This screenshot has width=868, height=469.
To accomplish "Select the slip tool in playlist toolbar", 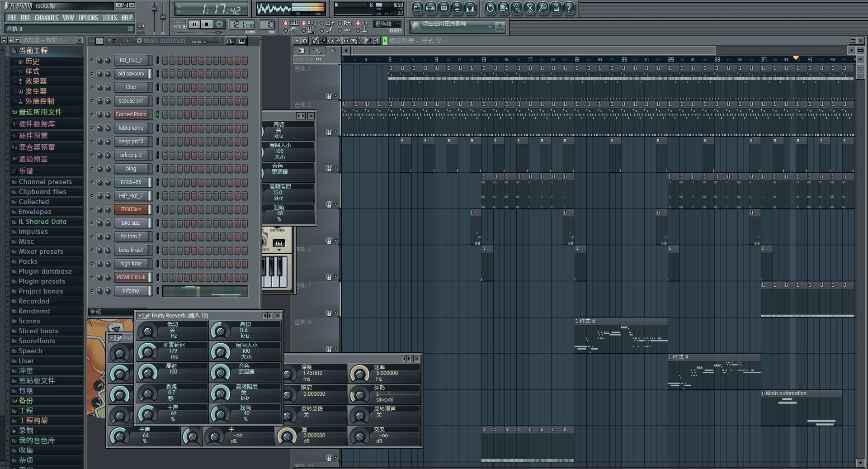I will (x=346, y=41).
